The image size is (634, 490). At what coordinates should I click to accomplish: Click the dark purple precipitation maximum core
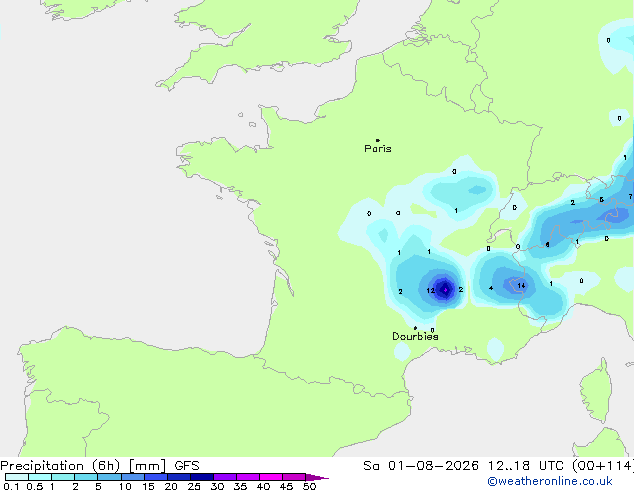click(x=445, y=289)
